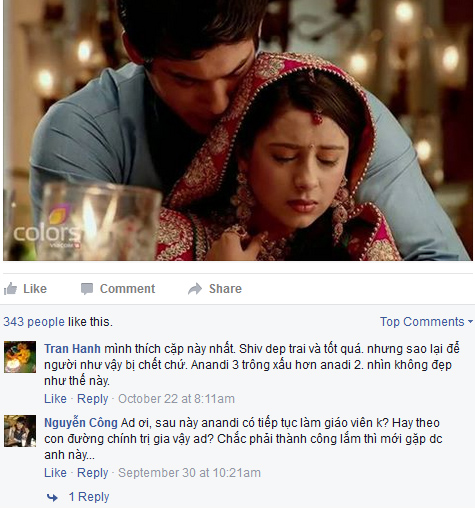Viewport: 475px width, 511px height.
Task: Reply to Tran Hanh's comment
Action: tap(93, 399)
